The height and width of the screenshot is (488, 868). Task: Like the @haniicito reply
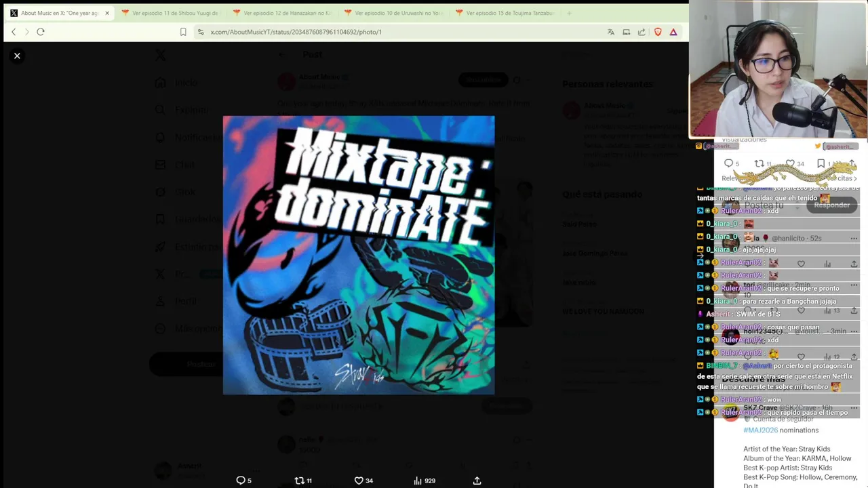point(801,264)
